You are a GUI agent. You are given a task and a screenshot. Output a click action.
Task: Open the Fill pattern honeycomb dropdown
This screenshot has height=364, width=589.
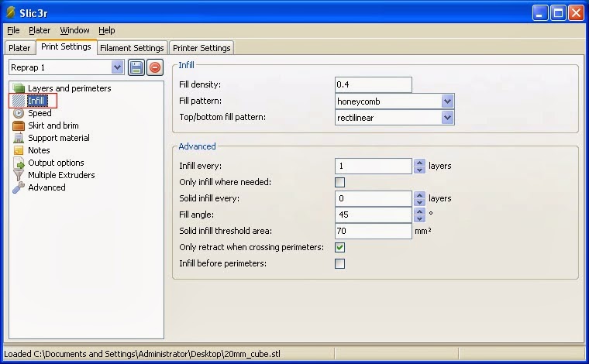pyautogui.click(x=447, y=101)
